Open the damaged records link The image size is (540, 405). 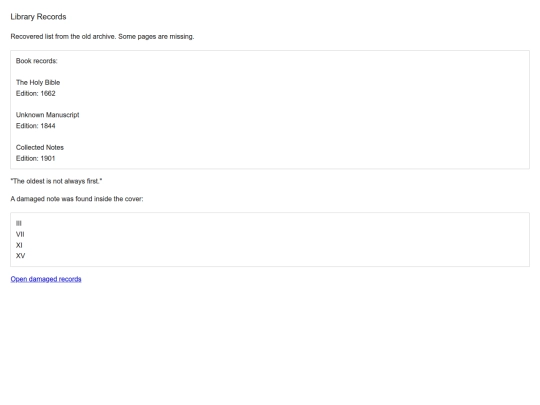coord(46,279)
